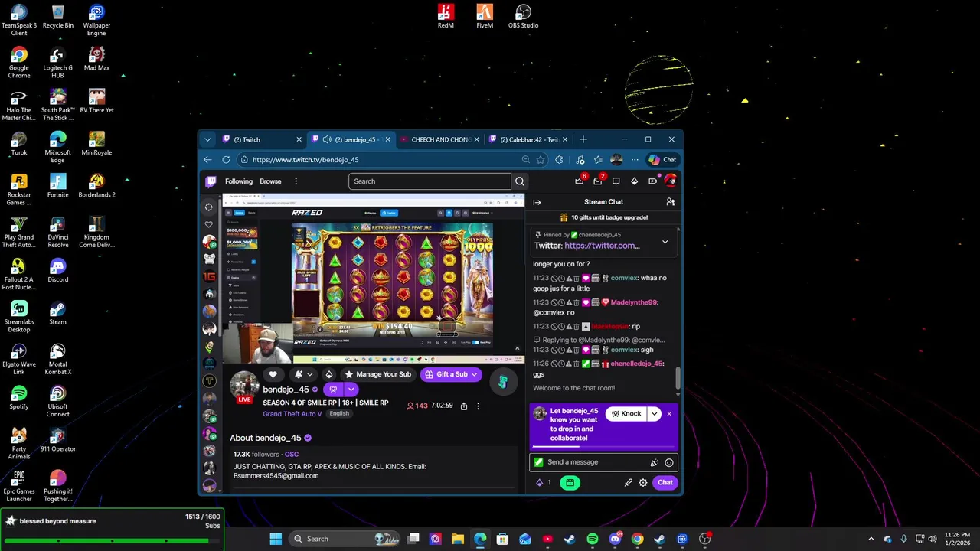The image size is (980, 551).
Task: Switch to the Calebhart42 tab
Action: point(527,139)
